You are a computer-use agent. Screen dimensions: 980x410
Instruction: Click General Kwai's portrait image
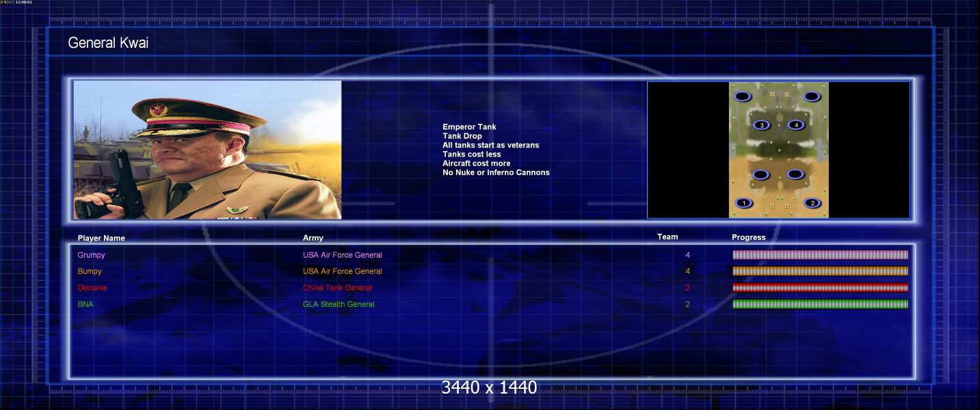[x=207, y=150]
